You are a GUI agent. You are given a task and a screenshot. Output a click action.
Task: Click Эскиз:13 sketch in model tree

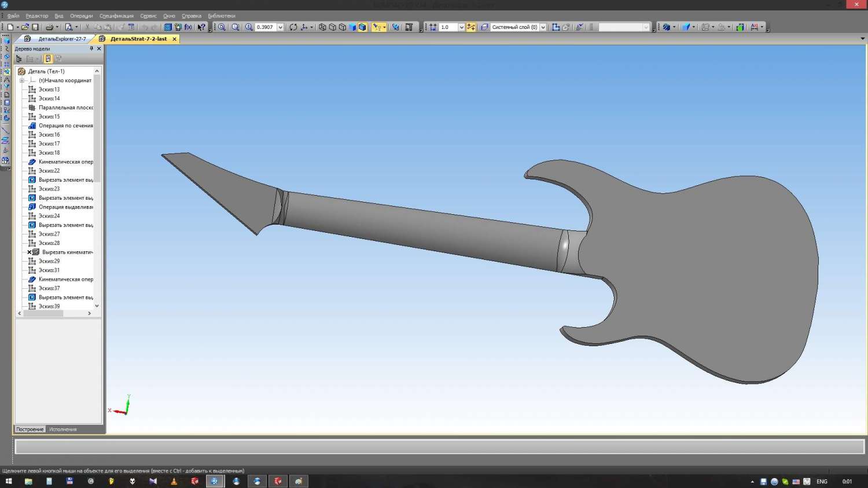[x=49, y=90]
